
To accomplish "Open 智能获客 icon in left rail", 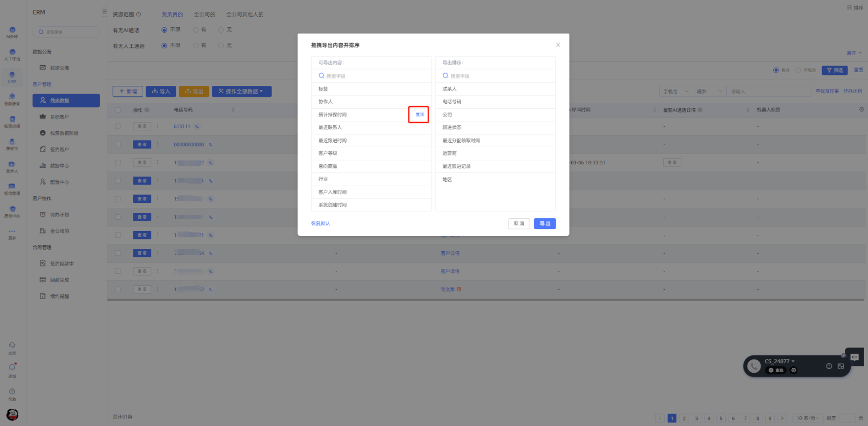I will (x=12, y=99).
